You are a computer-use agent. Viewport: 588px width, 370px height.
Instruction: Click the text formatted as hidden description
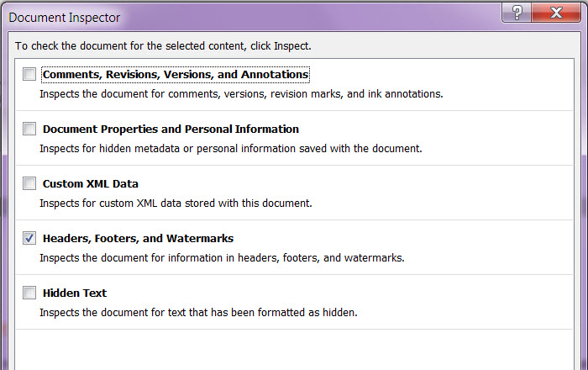coord(198,313)
